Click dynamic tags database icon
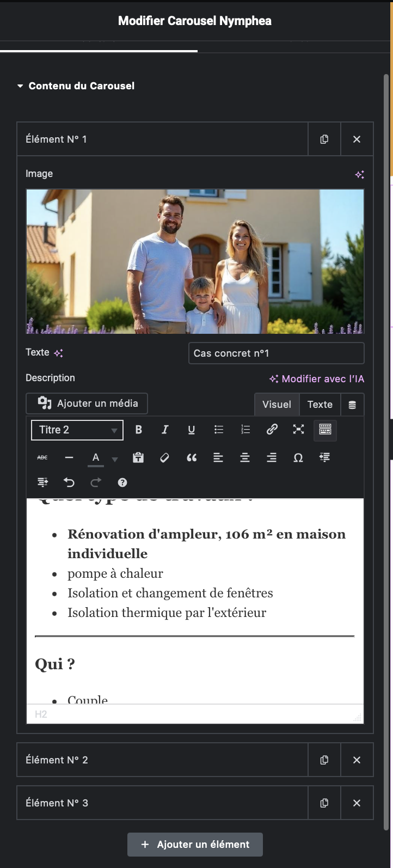The image size is (393, 868). coord(353,405)
